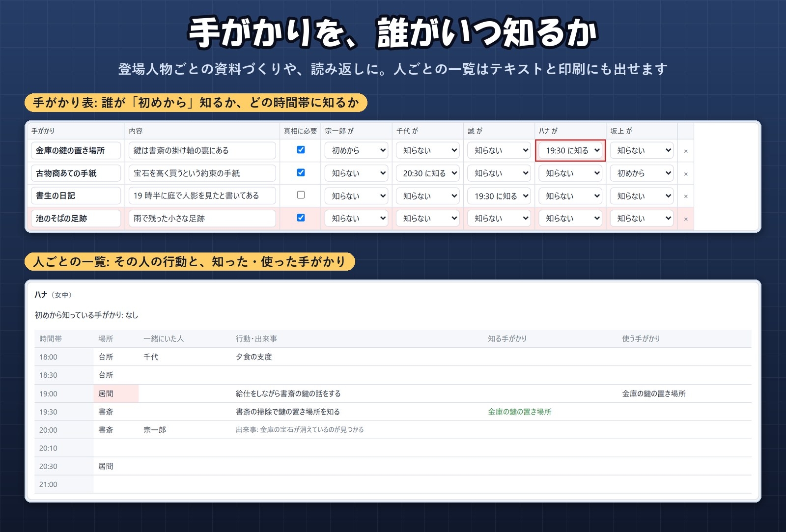This screenshot has width=786, height=532.
Task: Edit the clue name 書生の日記
Action: [x=76, y=196]
